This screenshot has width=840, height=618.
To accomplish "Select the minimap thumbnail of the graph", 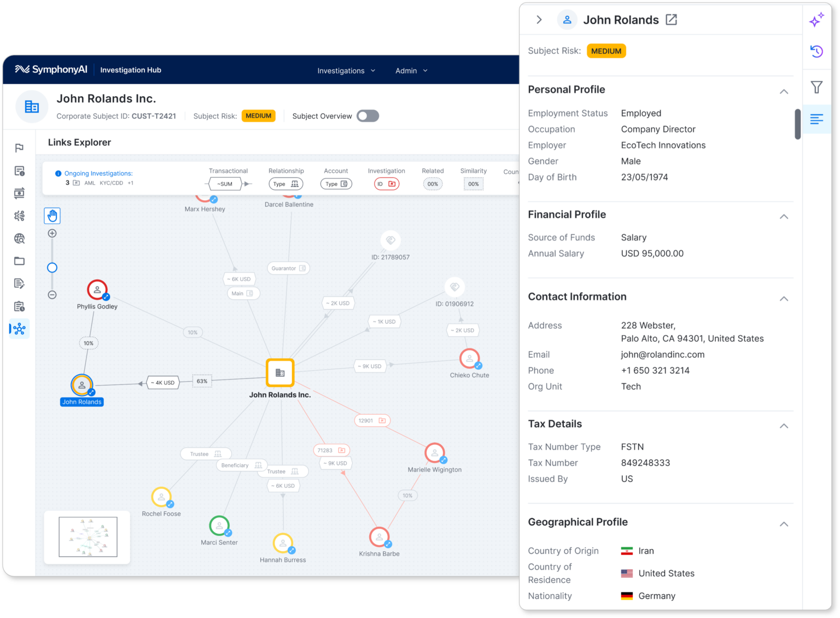I will [86, 537].
